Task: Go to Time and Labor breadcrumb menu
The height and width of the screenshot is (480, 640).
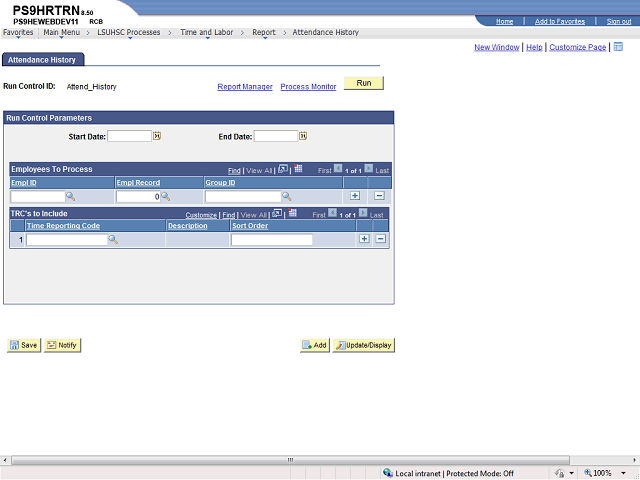Action: (x=207, y=32)
